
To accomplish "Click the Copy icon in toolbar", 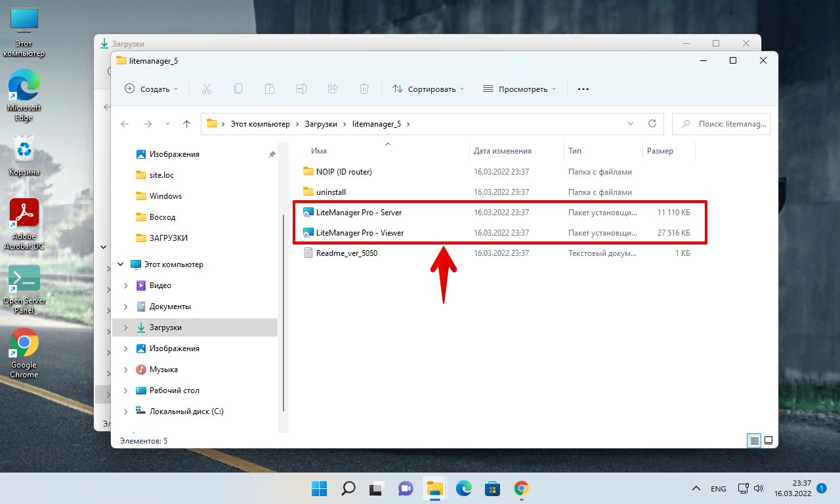I will (x=238, y=89).
